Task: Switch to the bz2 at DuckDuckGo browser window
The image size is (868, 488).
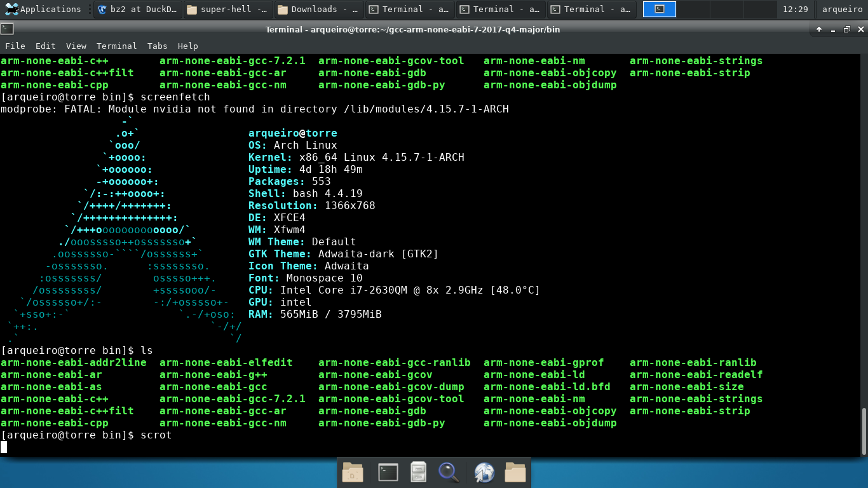Action: click(x=138, y=9)
